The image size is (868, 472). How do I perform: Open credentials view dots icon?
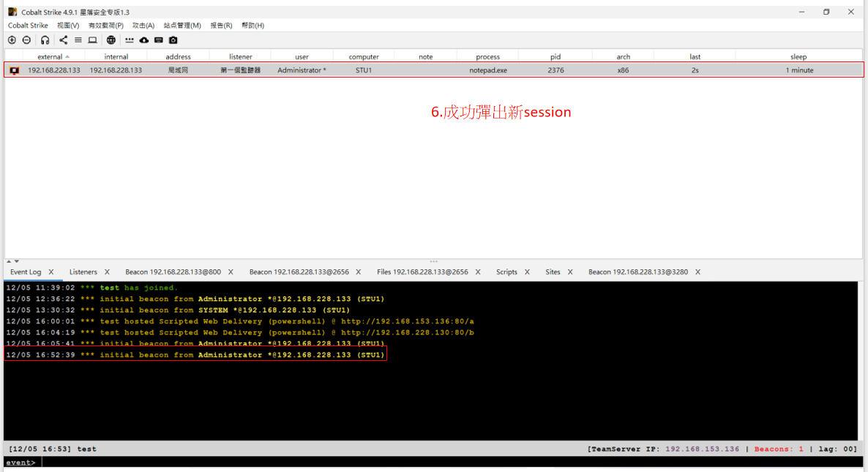click(x=129, y=40)
